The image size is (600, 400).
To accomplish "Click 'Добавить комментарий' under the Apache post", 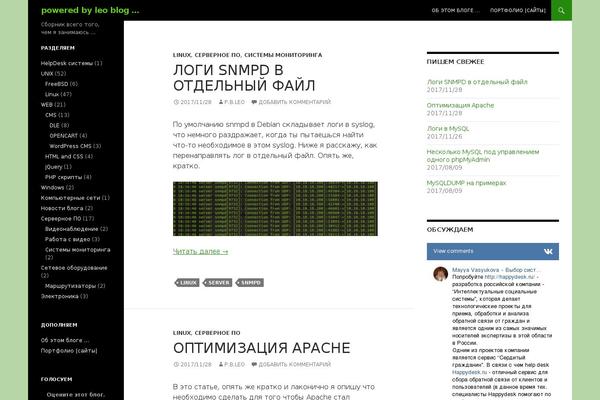I will (x=294, y=364).
